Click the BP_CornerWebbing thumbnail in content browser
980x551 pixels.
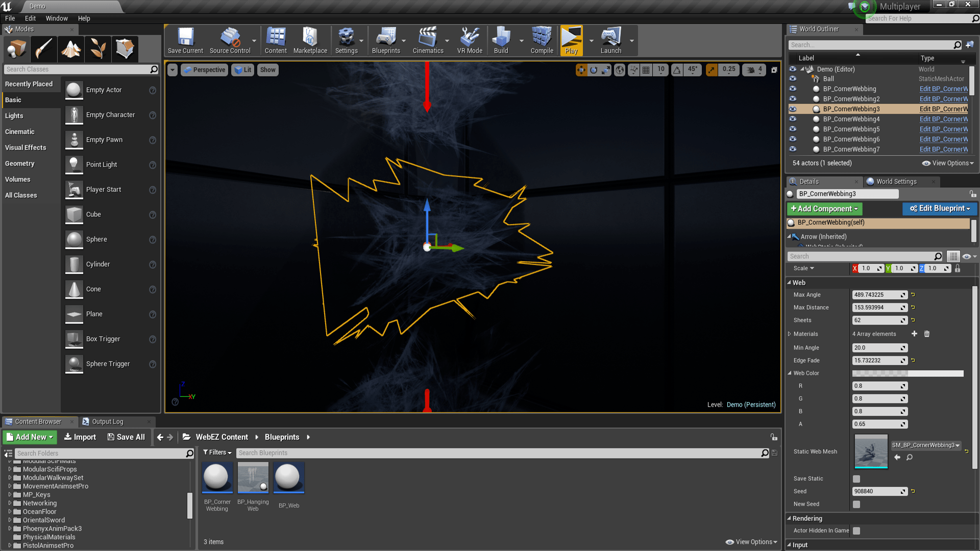pyautogui.click(x=217, y=478)
